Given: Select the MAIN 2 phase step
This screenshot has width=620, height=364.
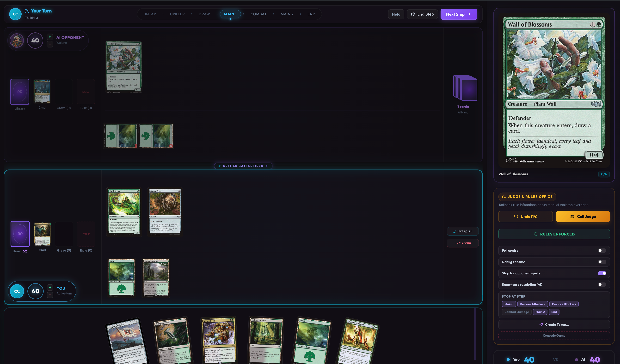Looking at the screenshot, I should 287,14.
